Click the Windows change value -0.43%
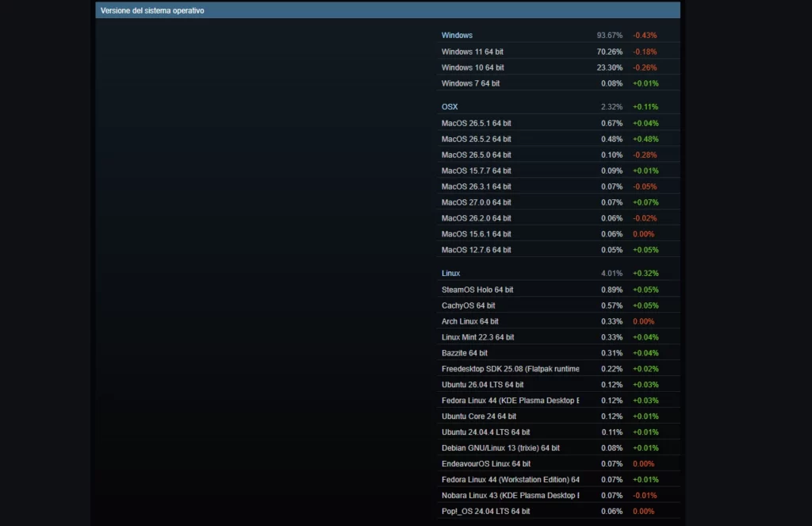This screenshot has width=812, height=526. click(x=645, y=35)
